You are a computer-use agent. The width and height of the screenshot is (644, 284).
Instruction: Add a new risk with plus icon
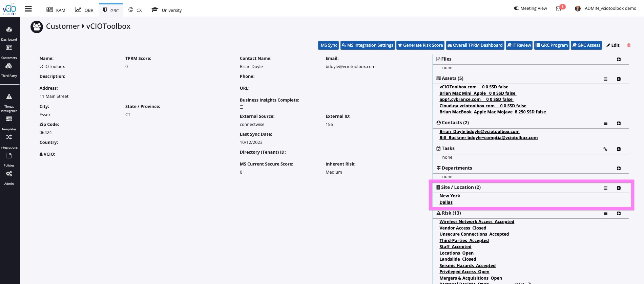[x=619, y=214]
